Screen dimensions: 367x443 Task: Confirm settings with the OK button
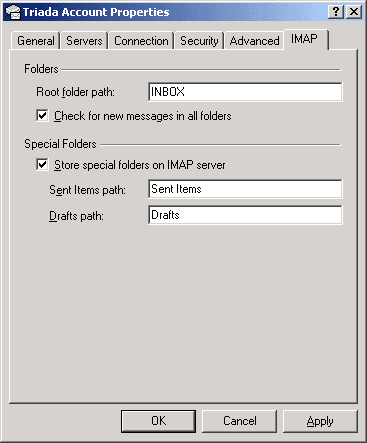(x=158, y=421)
